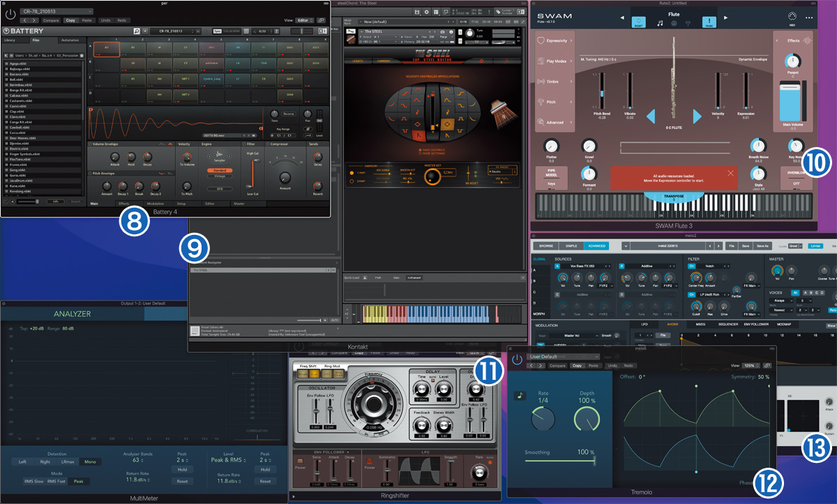Open the MIDI icon in SWAM Flute

(x=792, y=18)
